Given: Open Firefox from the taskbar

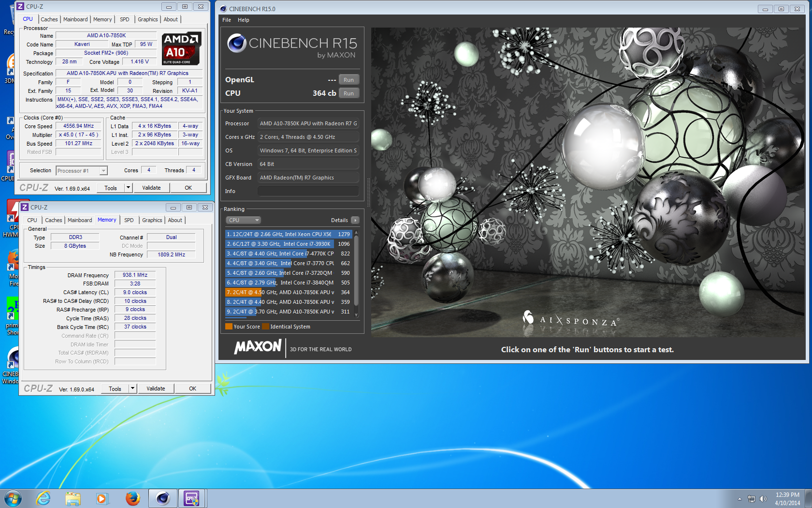Looking at the screenshot, I should coord(132,498).
